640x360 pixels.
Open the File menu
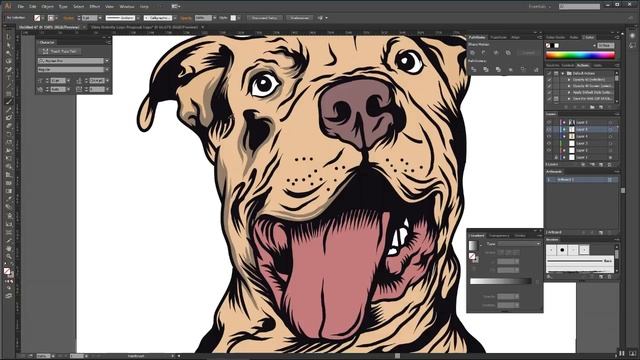[x=20, y=7]
